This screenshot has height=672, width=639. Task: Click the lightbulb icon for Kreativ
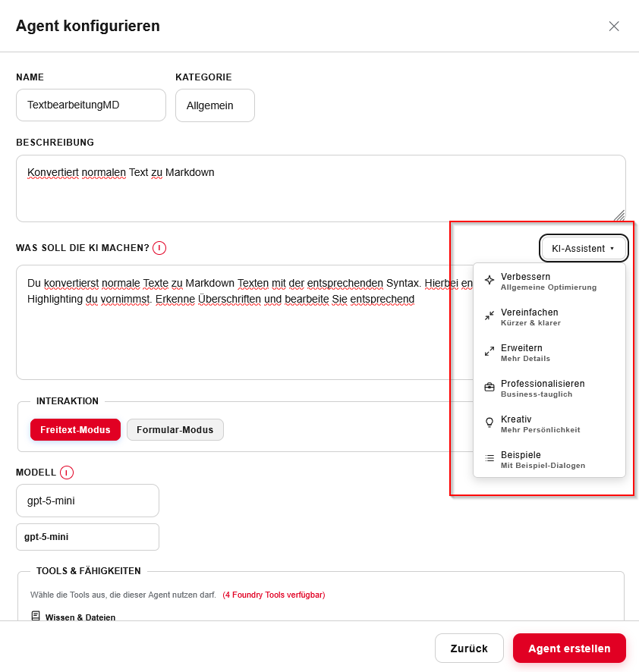coord(489,422)
